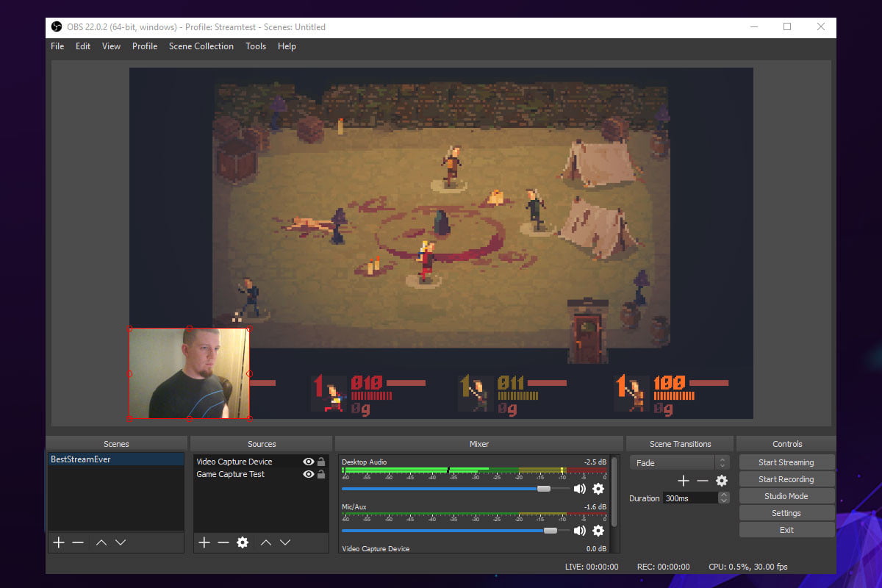This screenshot has height=588, width=882.
Task: Toggle visibility of Game Capture Test
Action: pyautogui.click(x=309, y=475)
